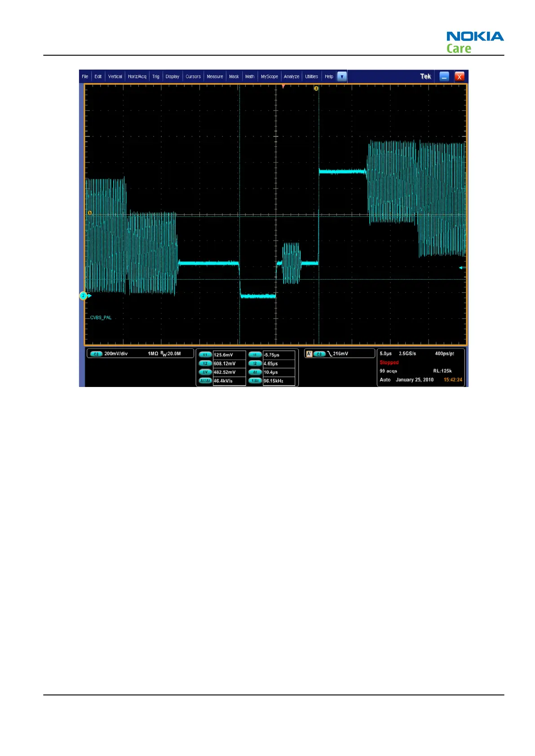This screenshot has width=535, height=756.
Task: Open the Edit menu
Action: 98,76
